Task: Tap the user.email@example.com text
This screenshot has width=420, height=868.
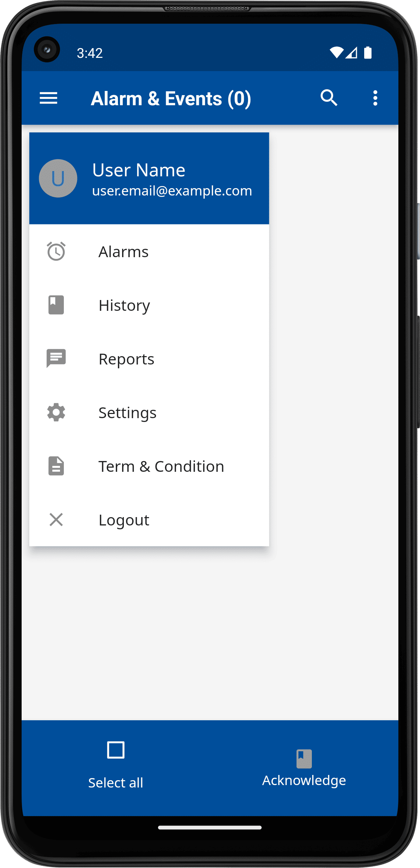Action: tap(172, 191)
